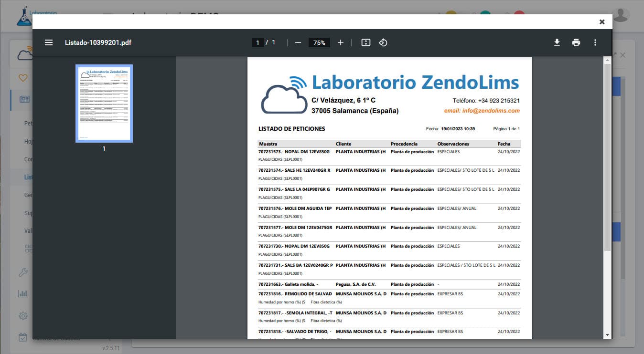Click client Pegusa, S.A. de C.V.

click(x=356, y=284)
